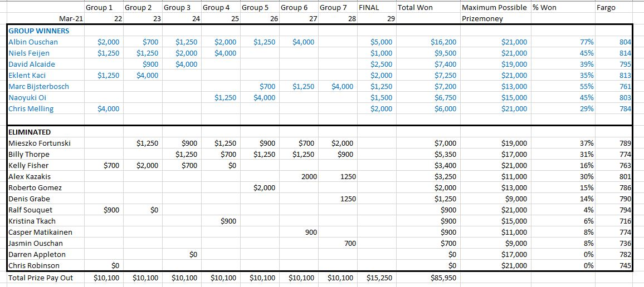Click the Group 4 column header
The height and width of the screenshot is (287, 644).
[x=216, y=8]
